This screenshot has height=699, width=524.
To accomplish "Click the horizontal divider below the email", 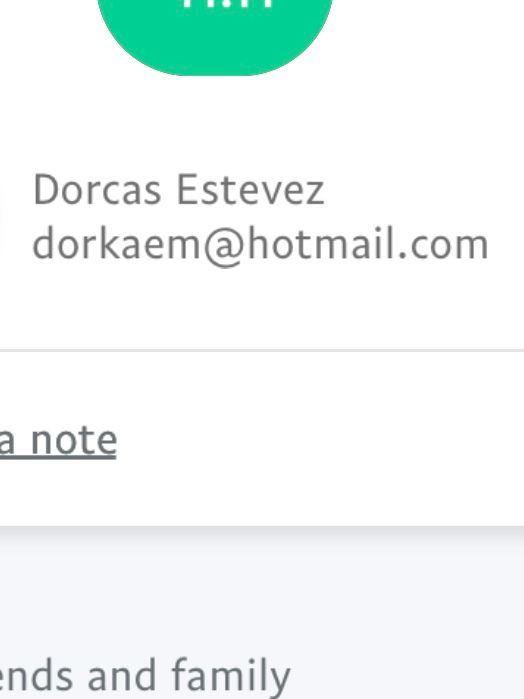I will (x=262, y=350).
